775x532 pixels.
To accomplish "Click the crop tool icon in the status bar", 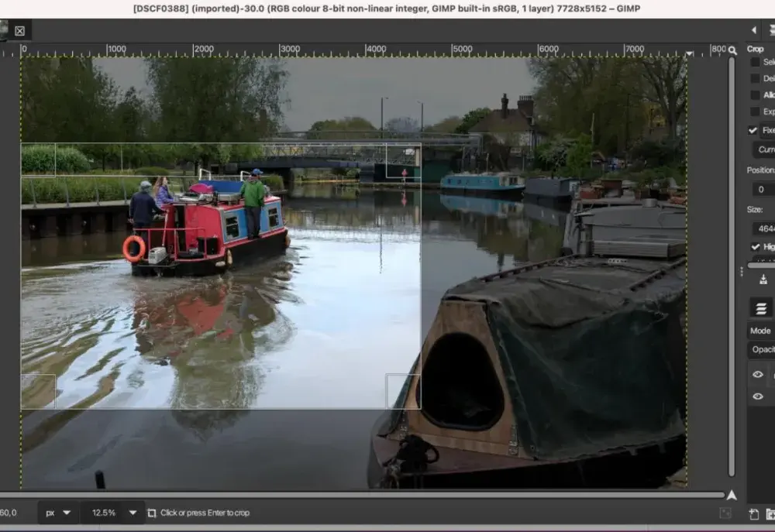I will [x=152, y=513].
